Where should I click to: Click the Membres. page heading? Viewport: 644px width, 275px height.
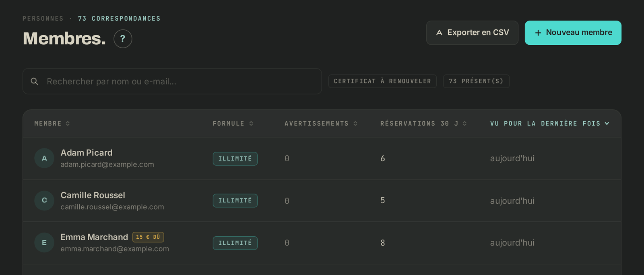click(x=64, y=39)
